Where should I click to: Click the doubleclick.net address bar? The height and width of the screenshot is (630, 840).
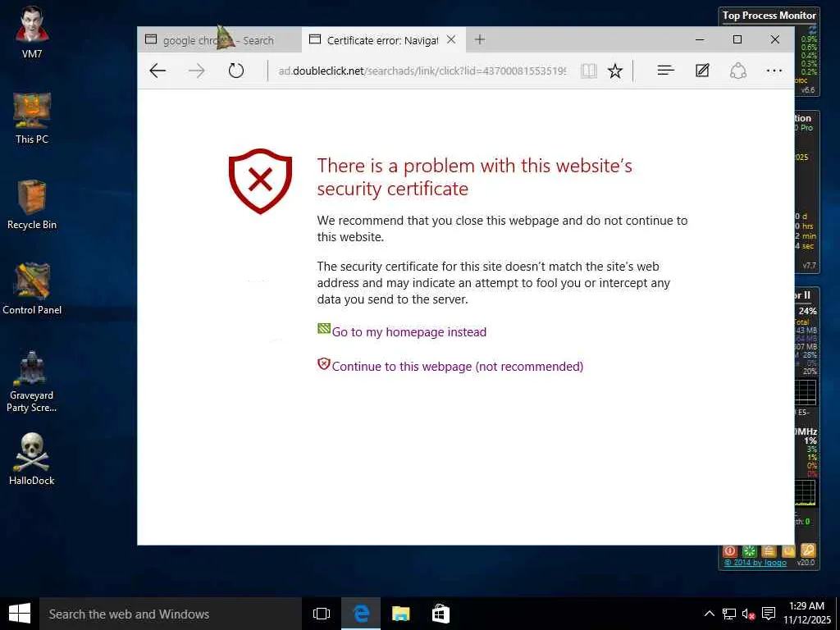click(422, 71)
